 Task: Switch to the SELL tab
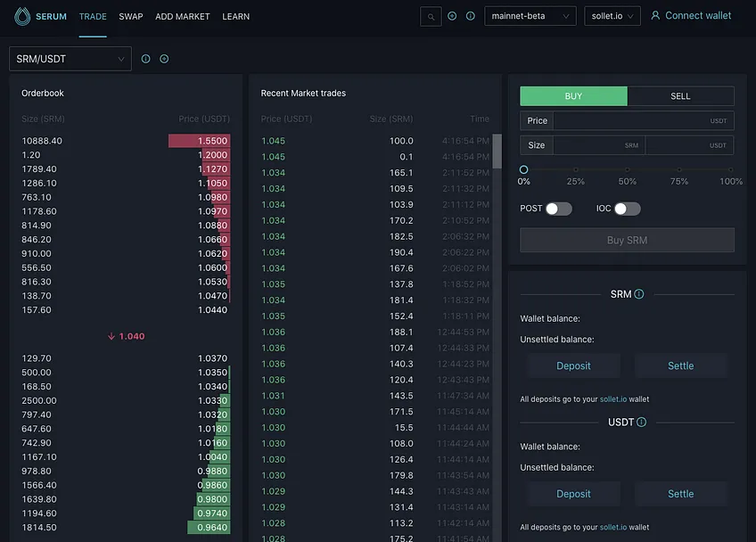coord(681,96)
